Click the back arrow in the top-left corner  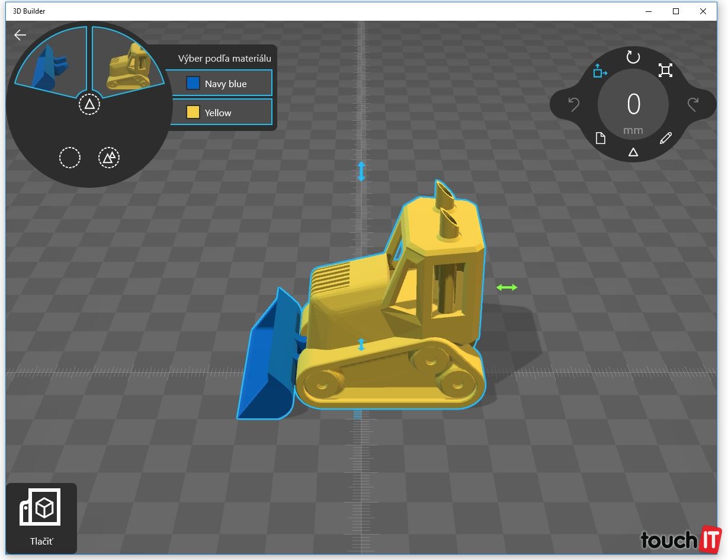coord(20,35)
